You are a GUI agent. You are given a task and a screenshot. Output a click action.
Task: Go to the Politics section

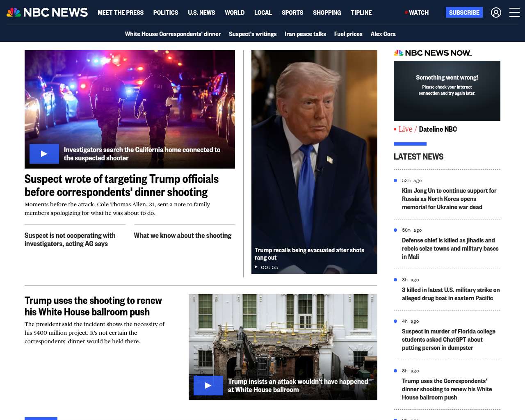coord(166,13)
